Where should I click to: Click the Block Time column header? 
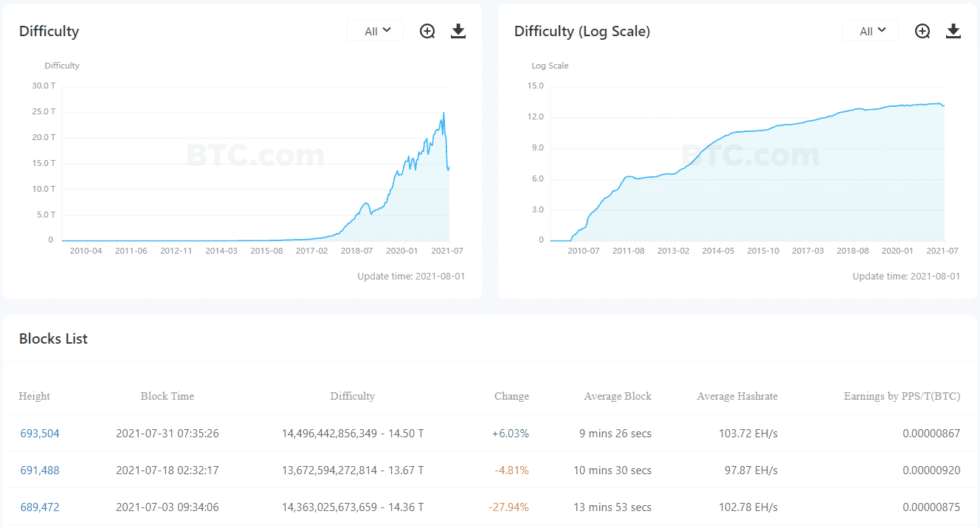point(168,396)
